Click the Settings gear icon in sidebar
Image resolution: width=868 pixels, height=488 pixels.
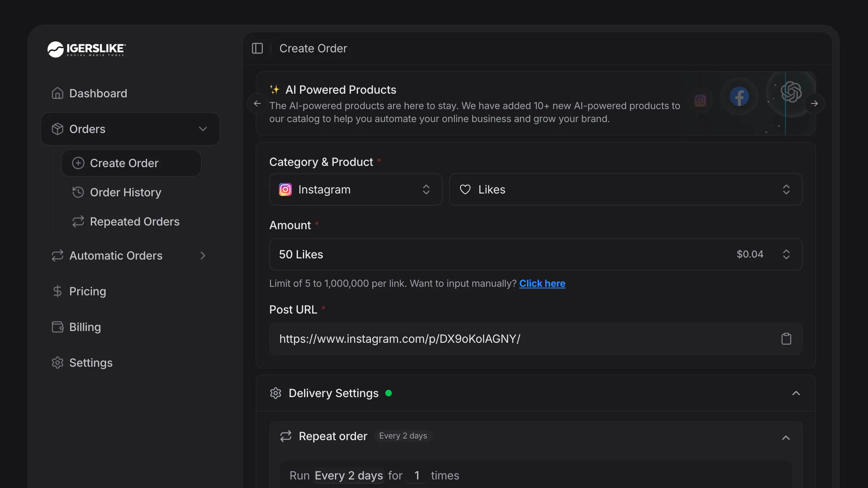(58, 363)
